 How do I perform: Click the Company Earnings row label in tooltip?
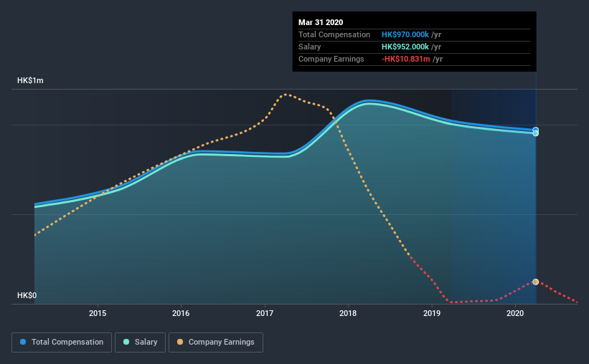point(331,59)
